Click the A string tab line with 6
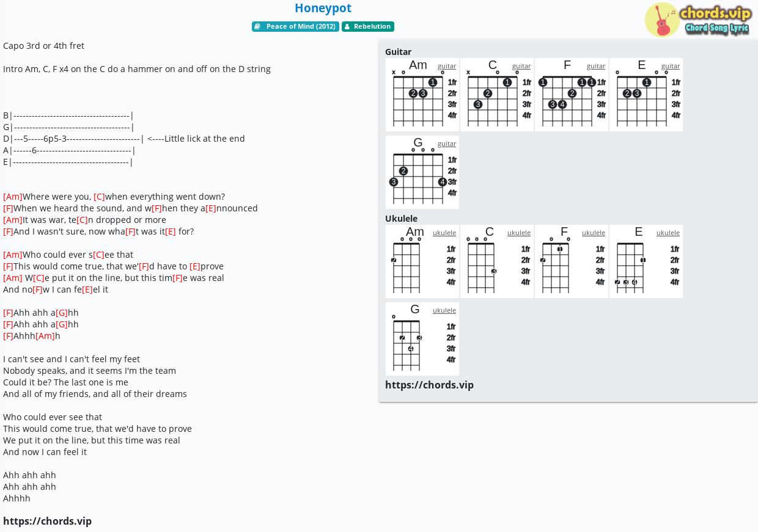The width and height of the screenshot is (758, 532). coord(69,150)
